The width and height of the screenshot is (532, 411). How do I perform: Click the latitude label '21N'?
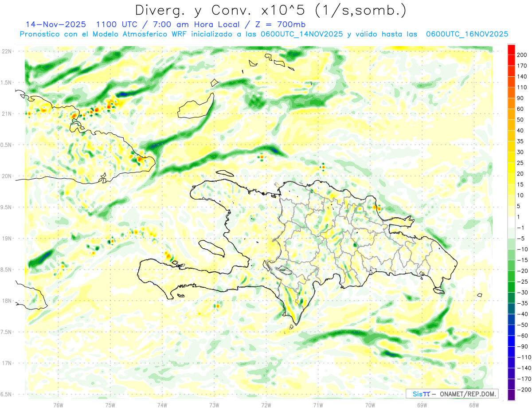click(7, 114)
